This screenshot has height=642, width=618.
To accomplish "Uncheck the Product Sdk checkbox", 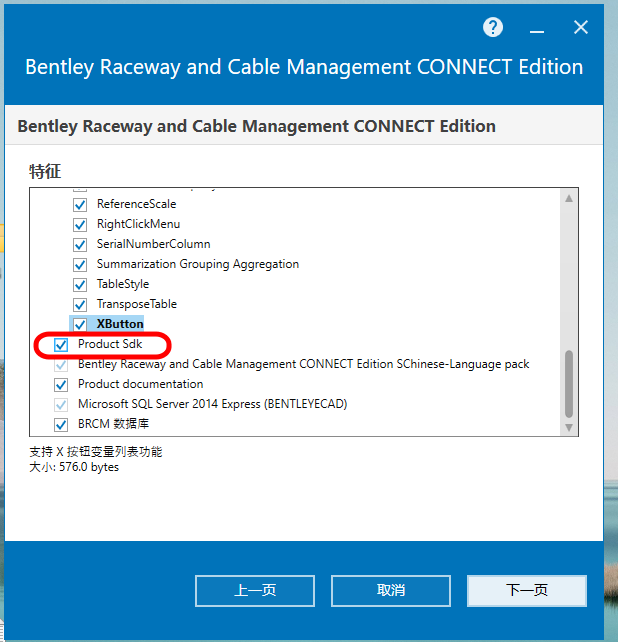I will (61, 344).
